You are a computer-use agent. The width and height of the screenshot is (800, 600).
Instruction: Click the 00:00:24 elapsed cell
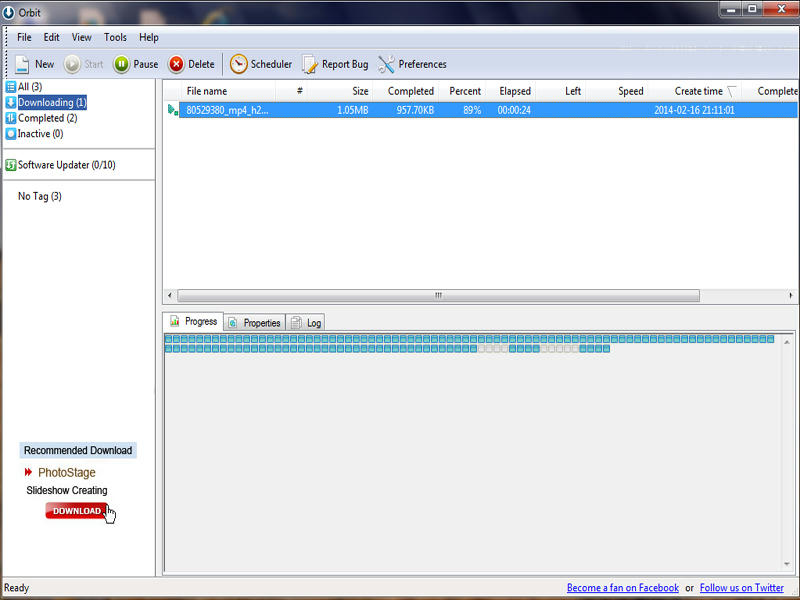pos(514,110)
